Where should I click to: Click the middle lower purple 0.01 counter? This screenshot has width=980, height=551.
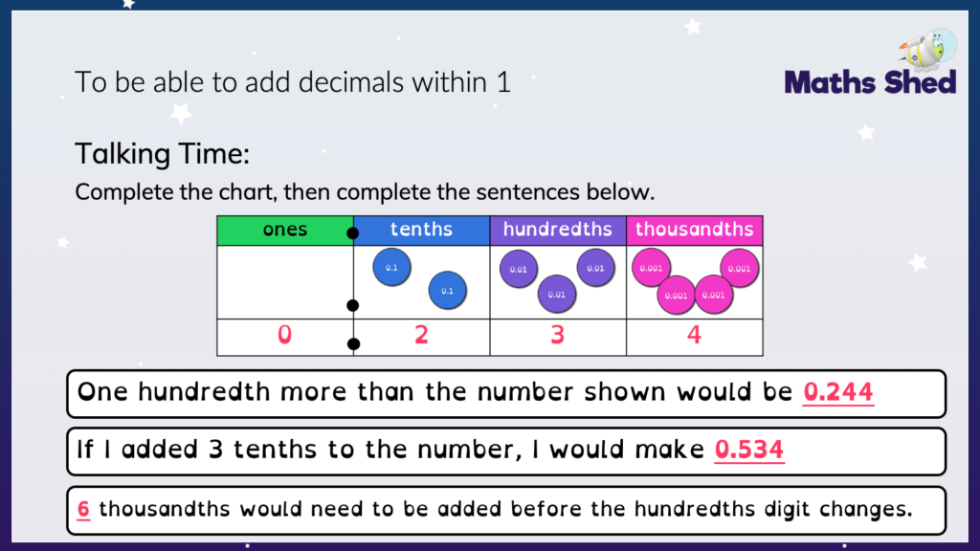pos(557,295)
